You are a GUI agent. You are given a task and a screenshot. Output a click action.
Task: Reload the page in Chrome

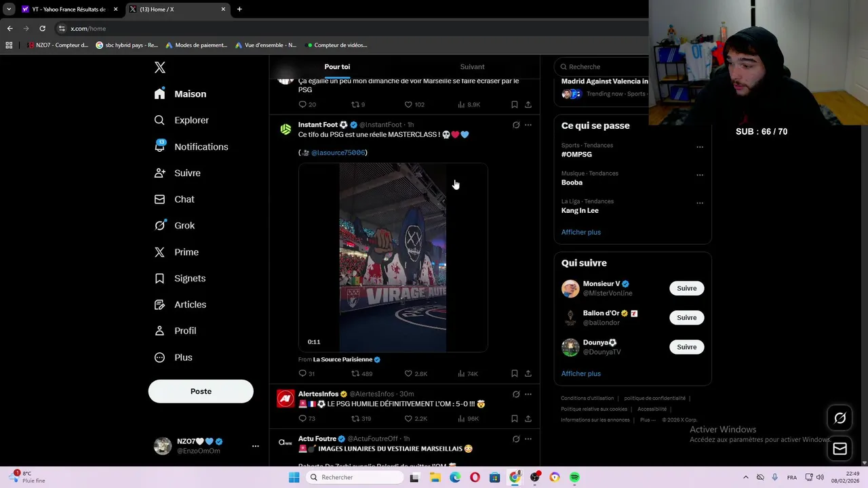point(42,28)
